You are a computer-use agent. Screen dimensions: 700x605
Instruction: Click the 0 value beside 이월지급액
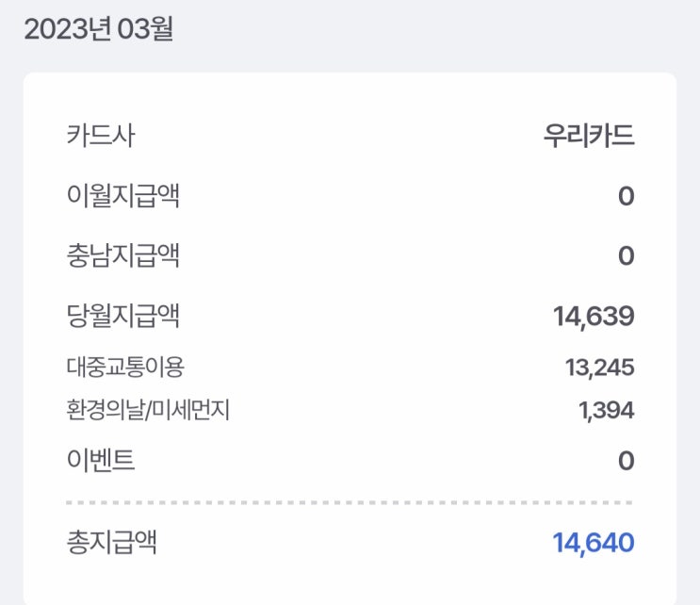tap(626, 196)
